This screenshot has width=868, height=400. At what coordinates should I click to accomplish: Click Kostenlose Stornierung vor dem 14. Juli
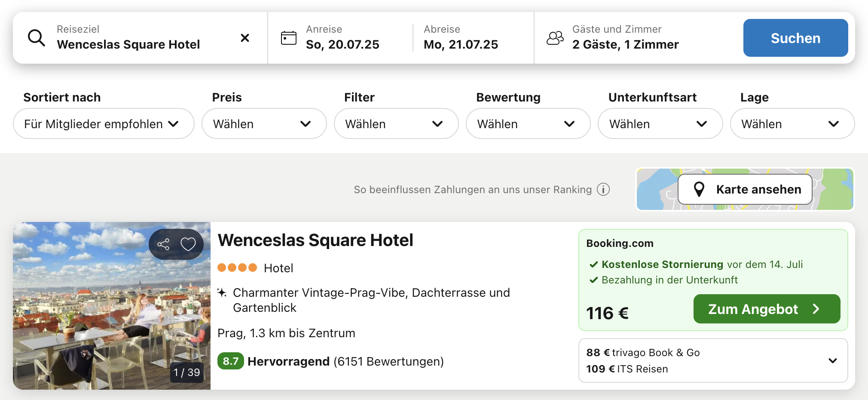702,264
